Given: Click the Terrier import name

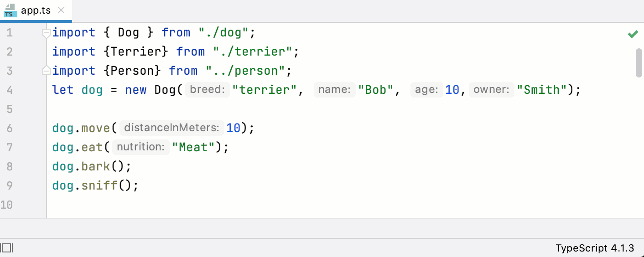Looking at the screenshot, I should tap(136, 51).
